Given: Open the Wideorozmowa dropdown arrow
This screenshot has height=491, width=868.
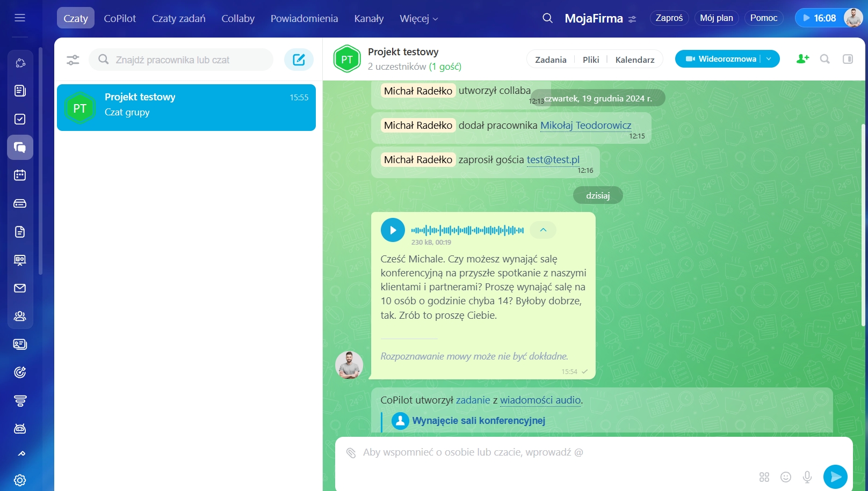Looking at the screenshot, I should pos(769,59).
